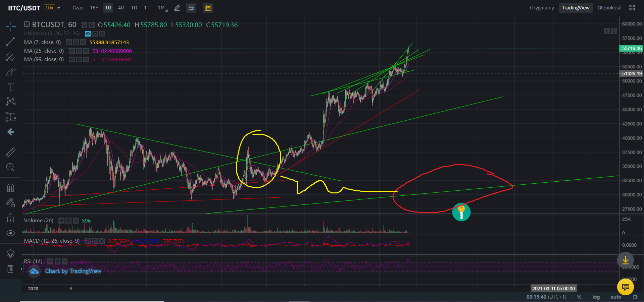Open timezone menu showing 00:13:40 (UTC+1)
Image resolution: width=644 pixels, height=302 pixels.
pyautogui.click(x=546, y=297)
